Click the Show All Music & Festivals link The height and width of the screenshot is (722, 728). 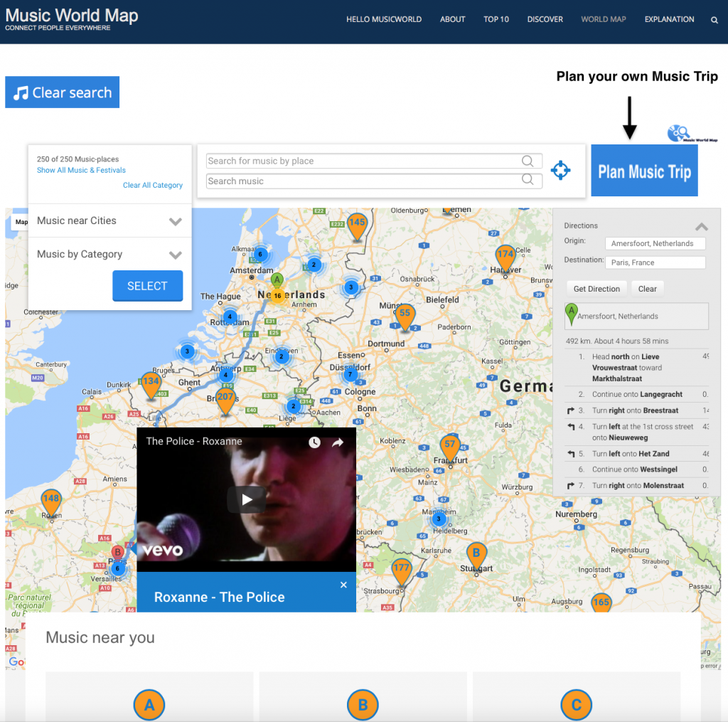[81, 170]
